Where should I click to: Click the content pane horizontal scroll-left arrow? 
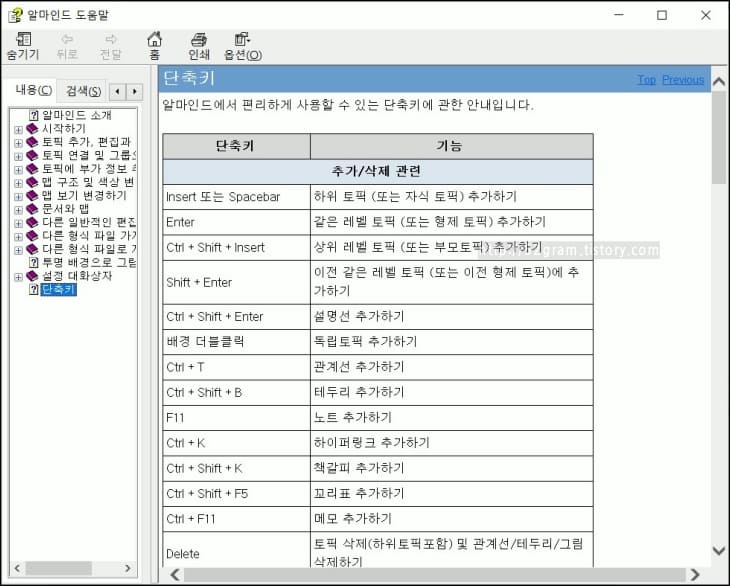176,575
